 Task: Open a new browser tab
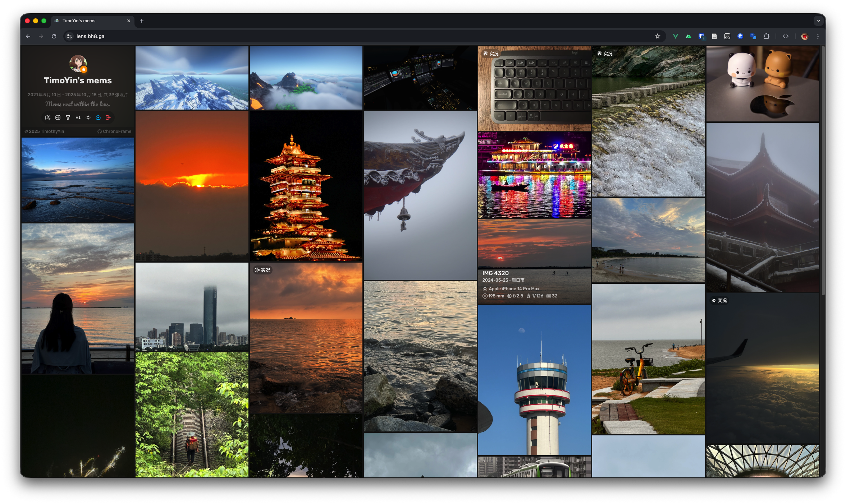pyautogui.click(x=142, y=21)
